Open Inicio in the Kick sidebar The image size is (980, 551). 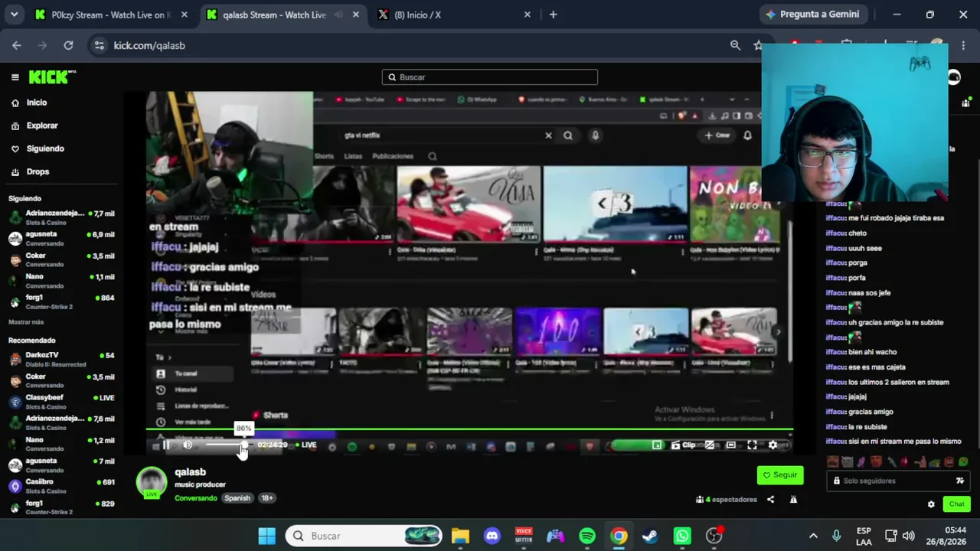coord(37,103)
